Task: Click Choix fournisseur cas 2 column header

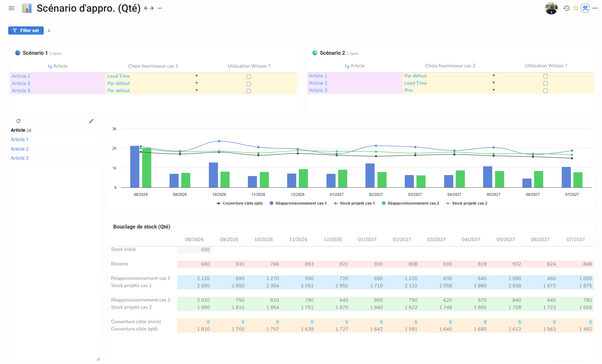Action: [450, 66]
